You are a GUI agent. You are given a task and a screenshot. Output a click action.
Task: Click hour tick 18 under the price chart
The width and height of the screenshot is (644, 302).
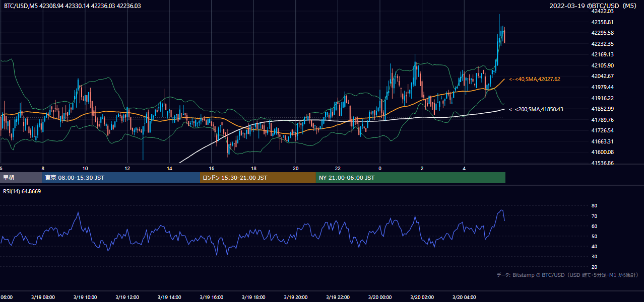click(253, 168)
